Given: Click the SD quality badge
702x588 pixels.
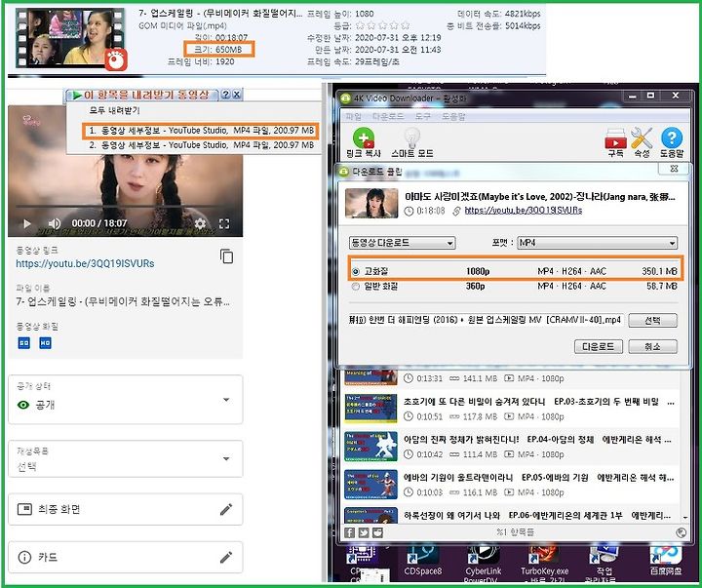Looking at the screenshot, I should [23, 343].
